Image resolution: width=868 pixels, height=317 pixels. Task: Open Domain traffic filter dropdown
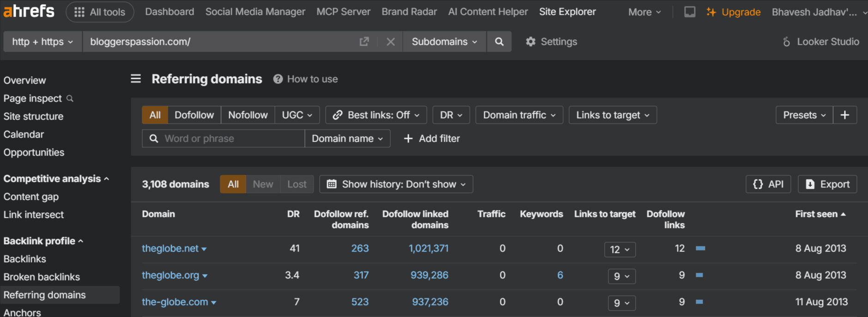519,115
